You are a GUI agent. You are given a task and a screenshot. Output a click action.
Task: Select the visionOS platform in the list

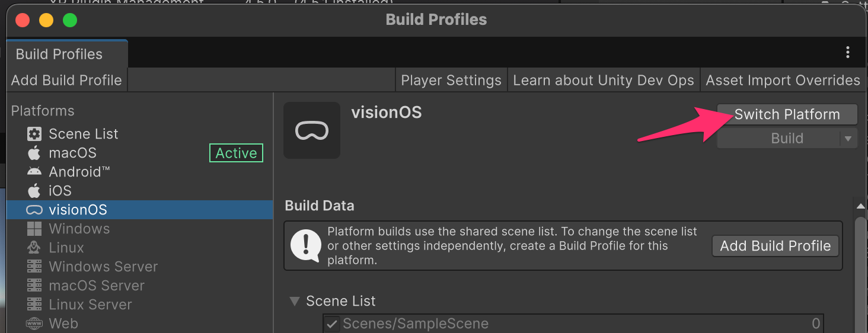[x=78, y=210]
